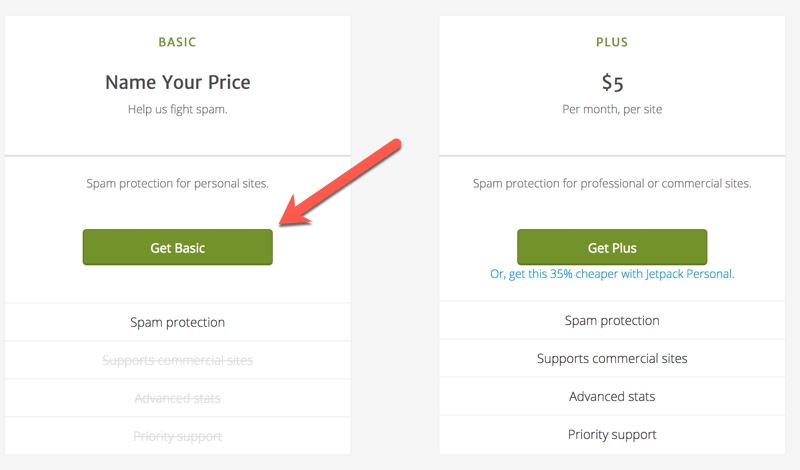
Task: Click the red arrow annotation graphic
Action: point(340,181)
